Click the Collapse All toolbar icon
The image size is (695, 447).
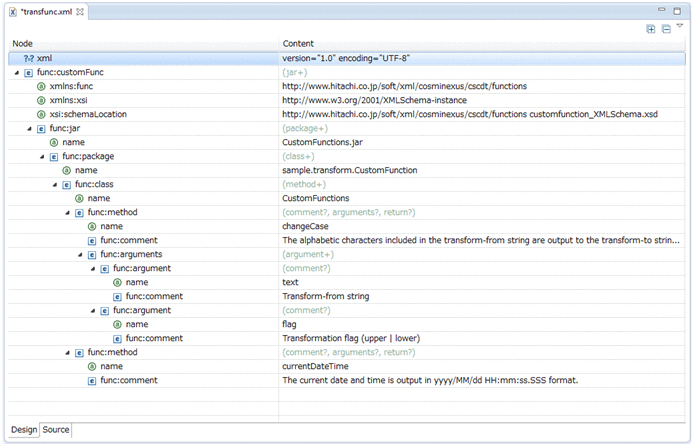[666, 29]
